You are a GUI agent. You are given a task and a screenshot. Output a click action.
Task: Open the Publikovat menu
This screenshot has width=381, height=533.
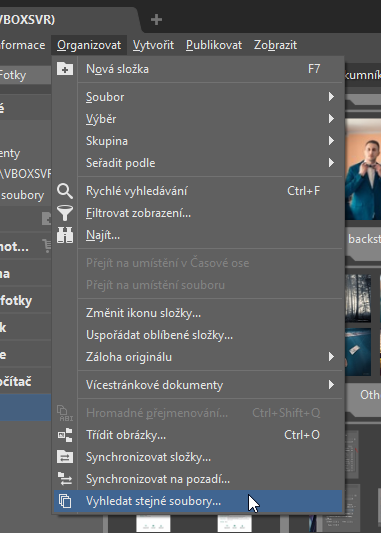pyautogui.click(x=214, y=45)
